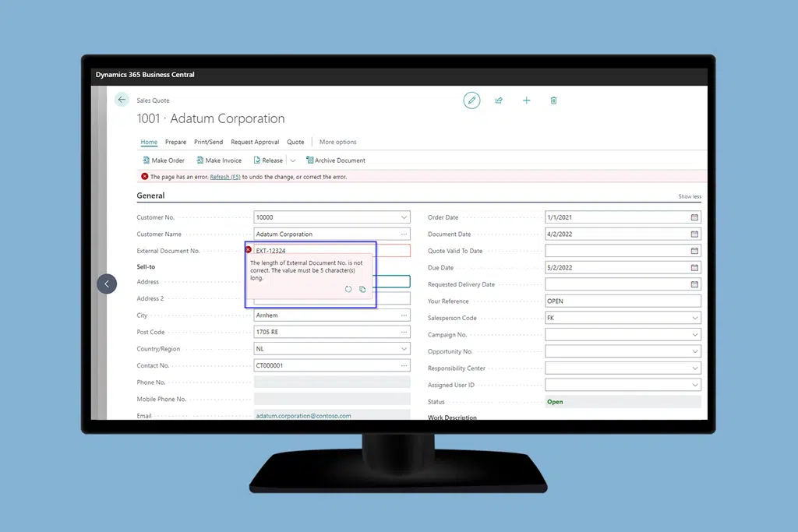This screenshot has height=532, width=798.
Task: Click the back arrow beside Sales Quote
Action: (122, 100)
